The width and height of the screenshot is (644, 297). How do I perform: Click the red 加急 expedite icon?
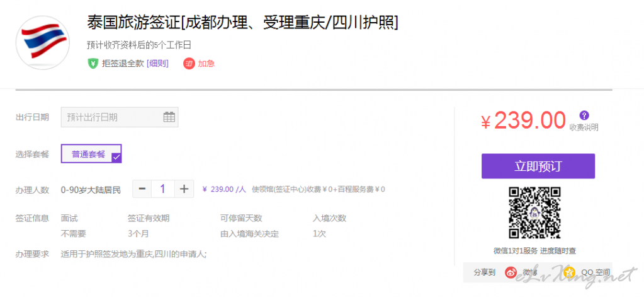coord(189,63)
